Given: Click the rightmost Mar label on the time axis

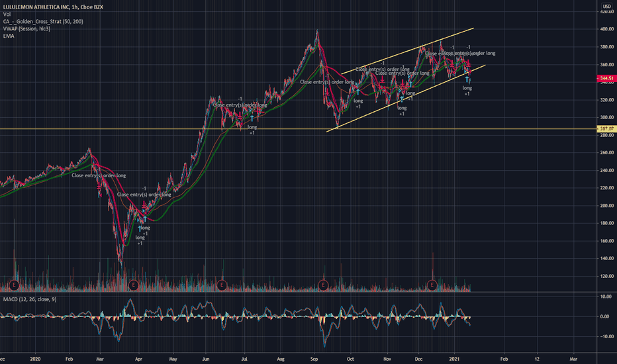Looking at the screenshot, I should pyautogui.click(x=573, y=359).
